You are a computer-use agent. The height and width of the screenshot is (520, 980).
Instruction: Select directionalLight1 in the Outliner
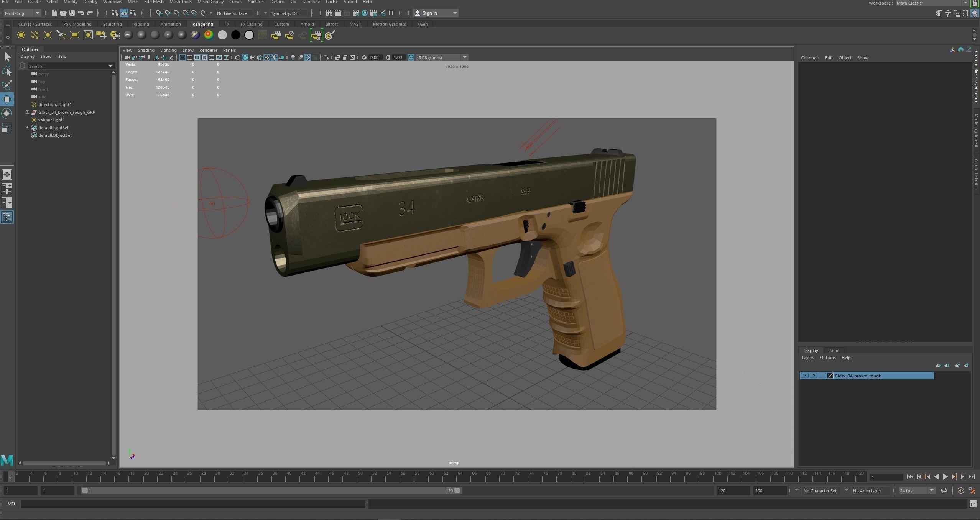coord(54,105)
